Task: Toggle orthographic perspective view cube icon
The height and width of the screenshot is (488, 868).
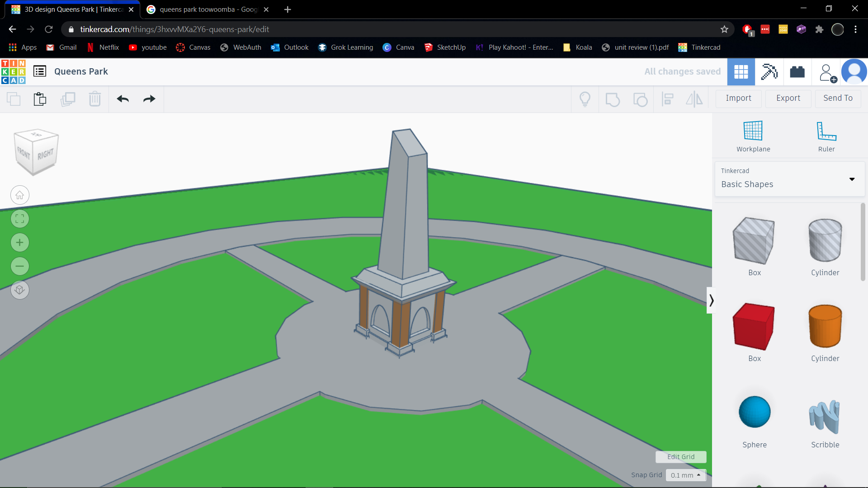Action: 20,290
